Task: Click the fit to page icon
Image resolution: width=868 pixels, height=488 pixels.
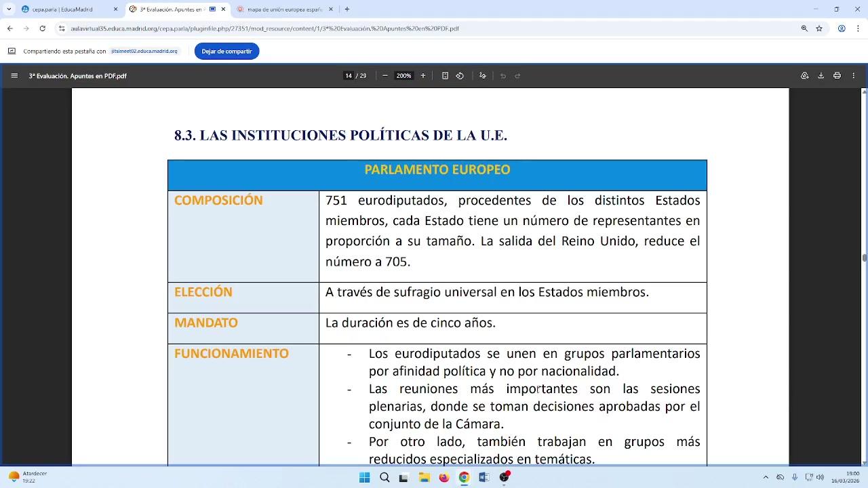Action: [x=445, y=76]
